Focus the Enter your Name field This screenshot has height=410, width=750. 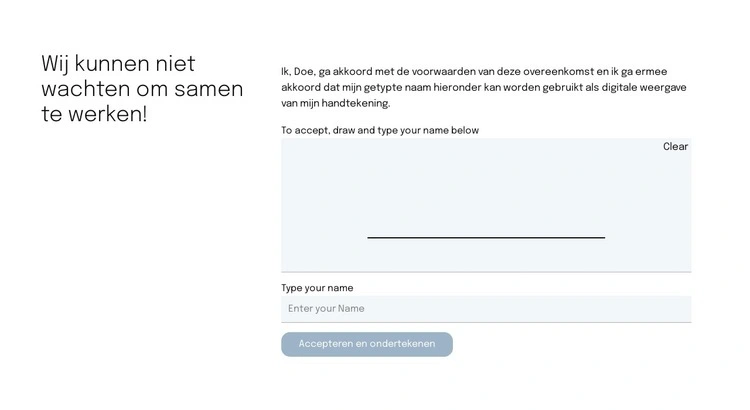pyautogui.click(x=486, y=309)
